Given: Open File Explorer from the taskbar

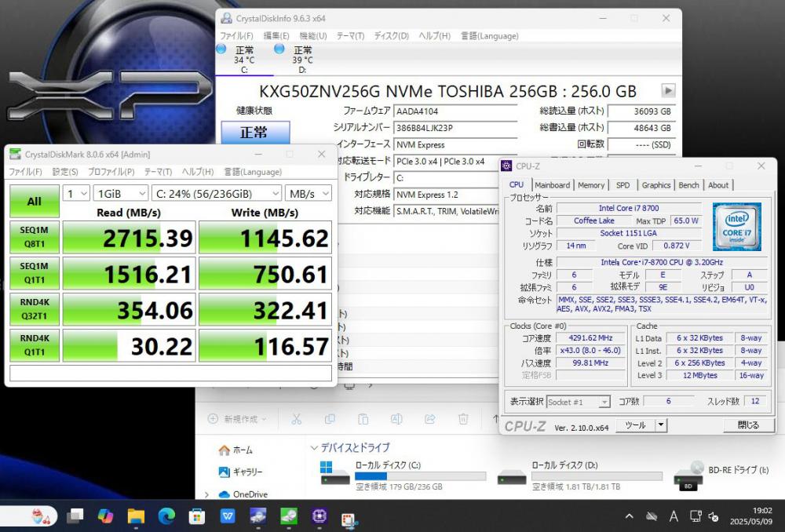Looking at the screenshot, I should click(x=136, y=516).
